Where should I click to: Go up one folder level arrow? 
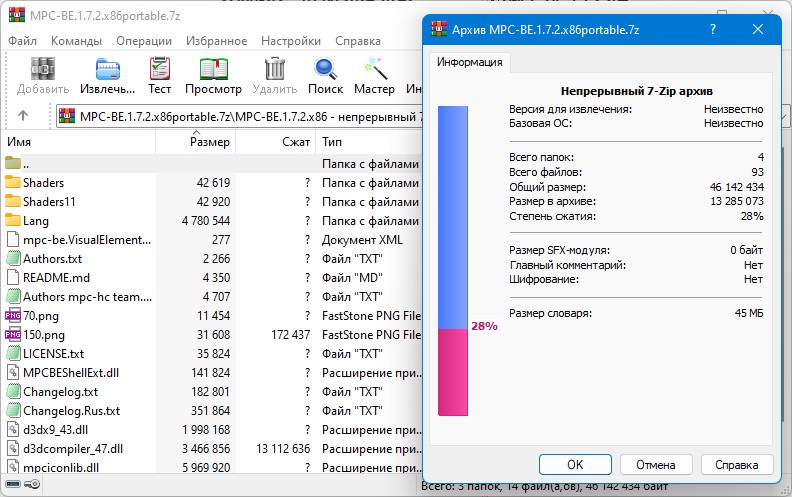[23, 116]
